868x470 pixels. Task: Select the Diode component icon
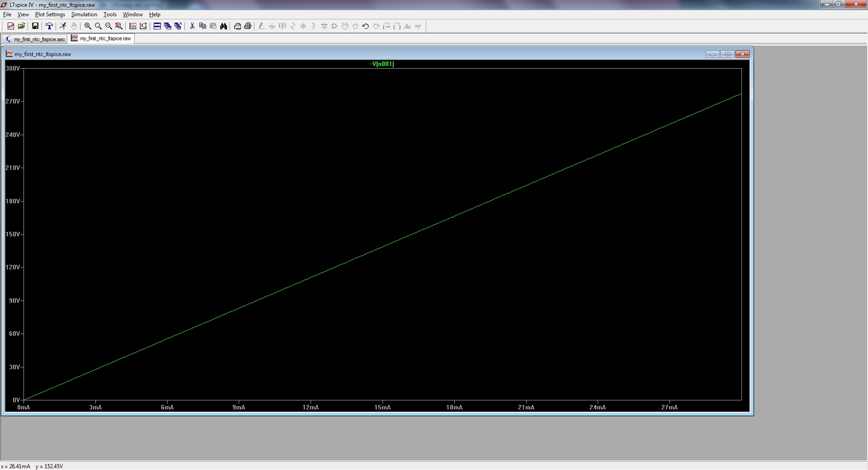324,26
